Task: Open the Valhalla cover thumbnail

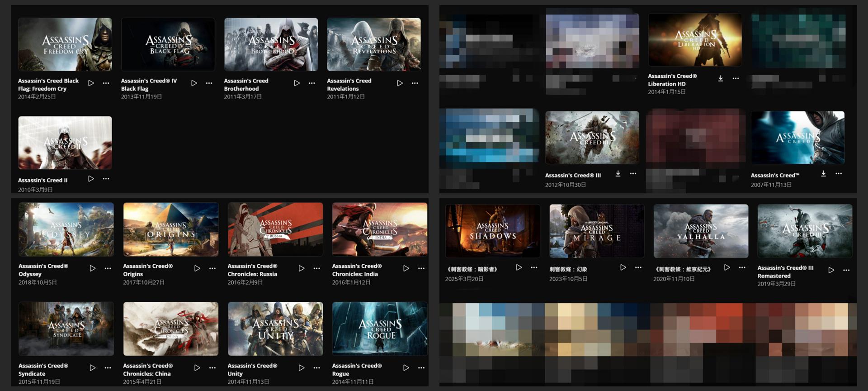Action: [x=701, y=231]
